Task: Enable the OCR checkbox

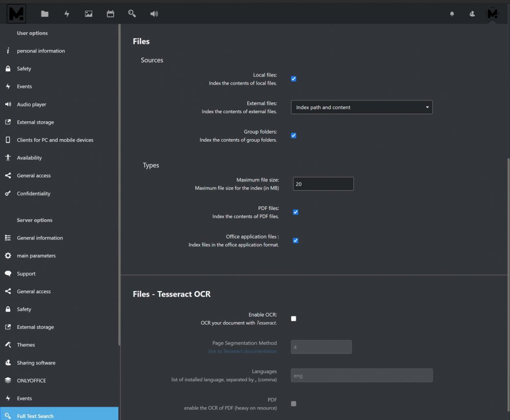Action: point(293,319)
